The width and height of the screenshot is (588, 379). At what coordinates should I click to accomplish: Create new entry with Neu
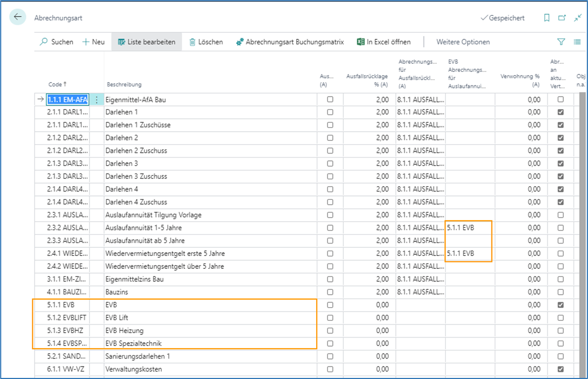[x=93, y=42]
